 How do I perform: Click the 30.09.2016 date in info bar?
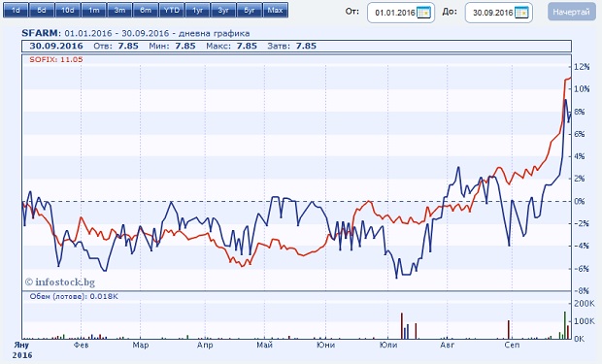(x=56, y=46)
